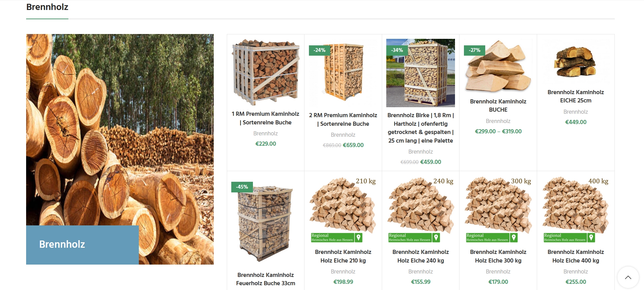644x290 pixels.
Task: Open Brennholz Kaminholz Feuerholz Buche 33cm
Action: (x=266, y=279)
